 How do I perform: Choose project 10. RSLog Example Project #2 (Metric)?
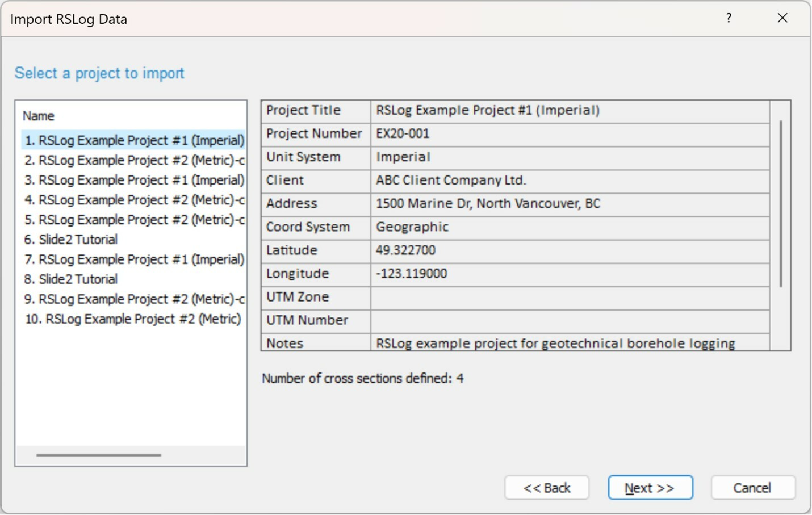pos(132,319)
